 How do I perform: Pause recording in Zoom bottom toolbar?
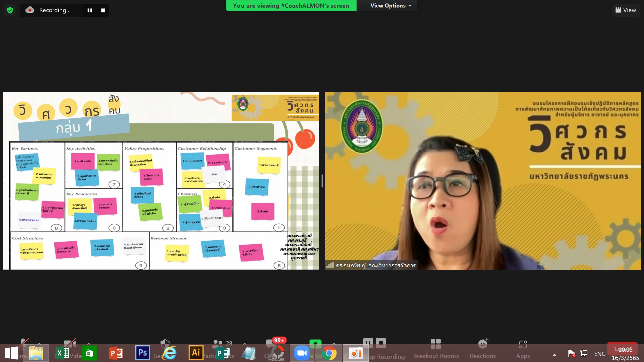[368, 343]
